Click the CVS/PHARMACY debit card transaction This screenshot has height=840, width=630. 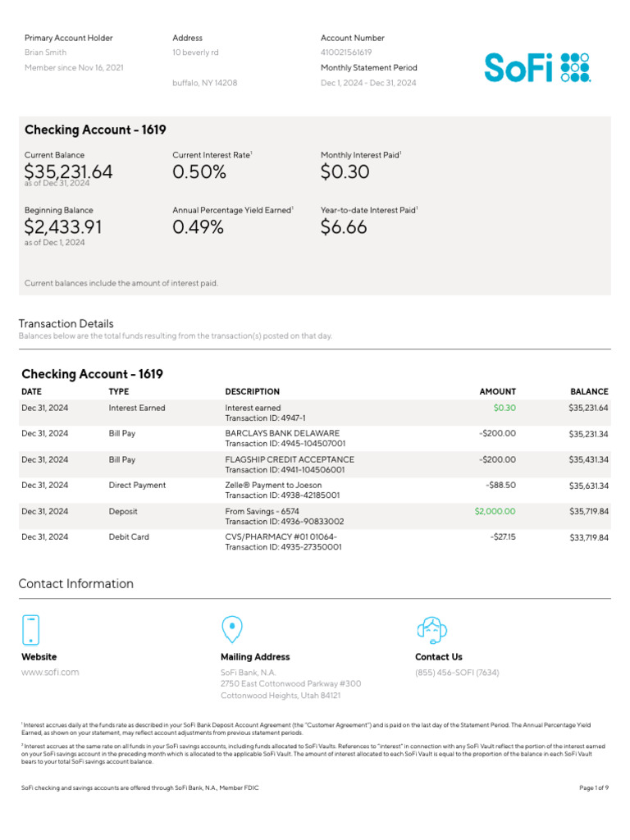[281, 537]
